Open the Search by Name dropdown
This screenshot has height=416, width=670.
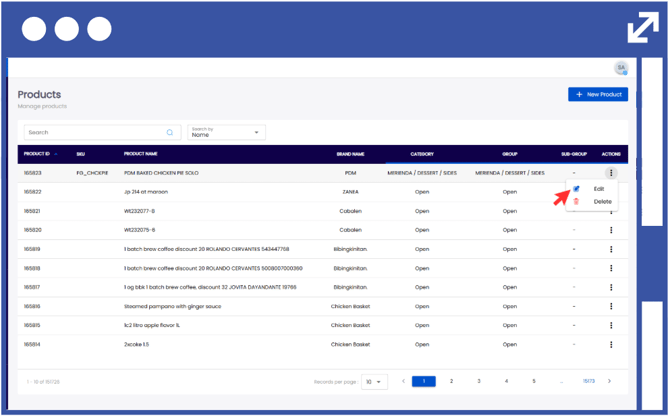pos(226,132)
